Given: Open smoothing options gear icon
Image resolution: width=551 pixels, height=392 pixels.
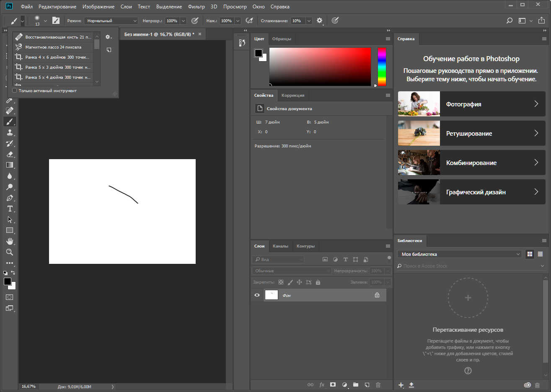Looking at the screenshot, I should [x=320, y=21].
